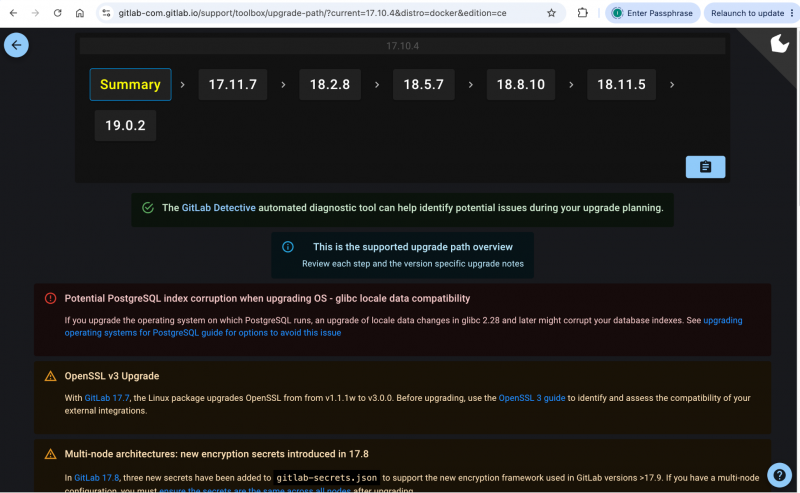This screenshot has height=493, width=800.
Task: Bookmark this page with star icon
Action: coord(551,13)
